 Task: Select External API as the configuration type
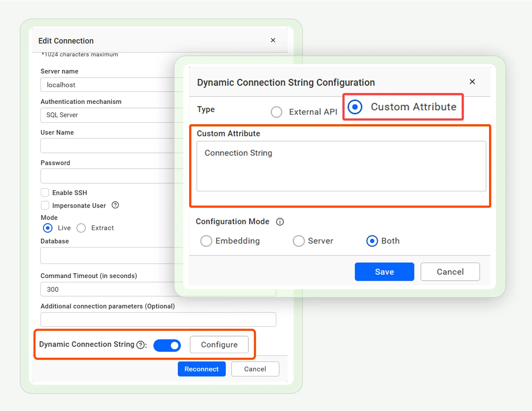pyautogui.click(x=276, y=112)
